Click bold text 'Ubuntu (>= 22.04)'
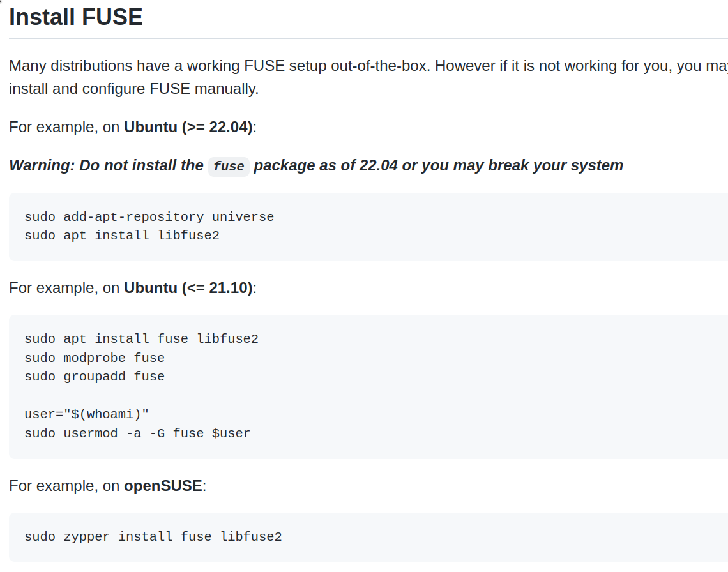The image size is (728, 572). [x=188, y=127]
